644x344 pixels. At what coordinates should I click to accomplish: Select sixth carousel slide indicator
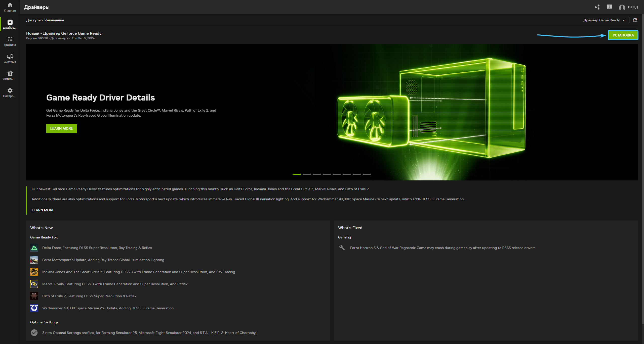tap(347, 174)
